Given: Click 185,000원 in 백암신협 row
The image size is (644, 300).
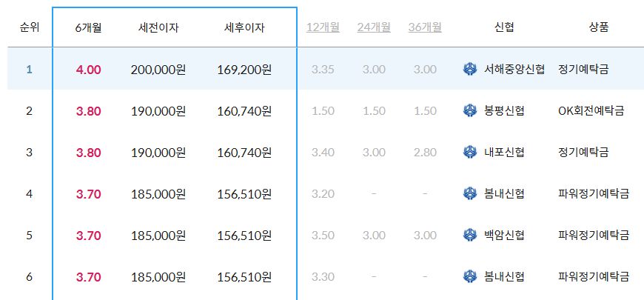Looking at the screenshot, I should 158,236.
